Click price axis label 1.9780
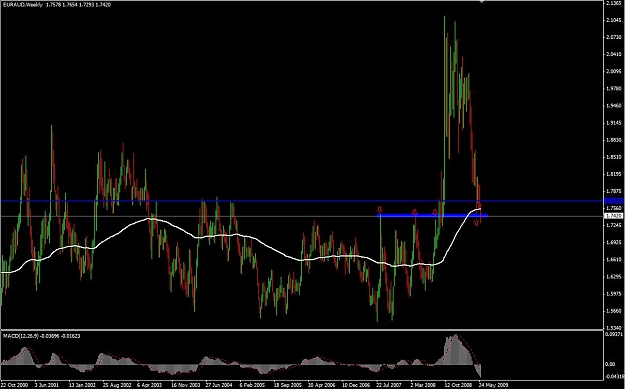 pos(613,89)
